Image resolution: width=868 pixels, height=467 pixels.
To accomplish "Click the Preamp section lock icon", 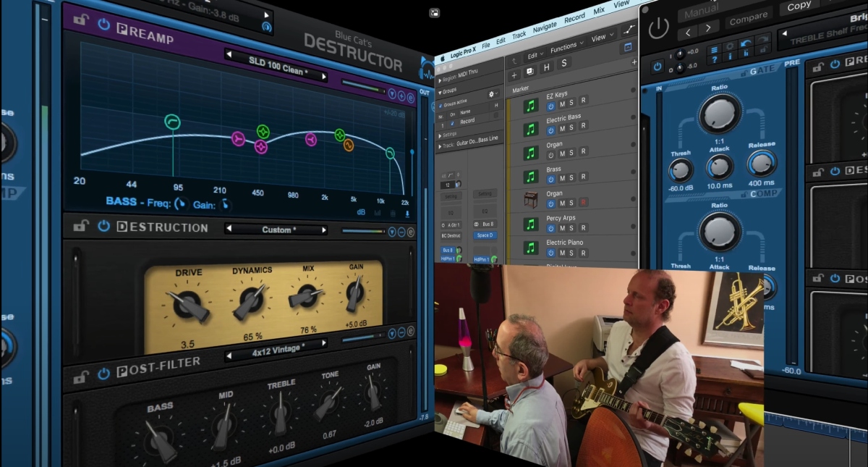I will pyautogui.click(x=80, y=20).
